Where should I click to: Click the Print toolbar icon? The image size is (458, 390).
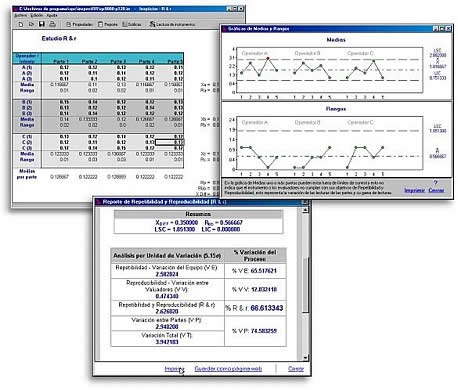(x=52, y=24)
